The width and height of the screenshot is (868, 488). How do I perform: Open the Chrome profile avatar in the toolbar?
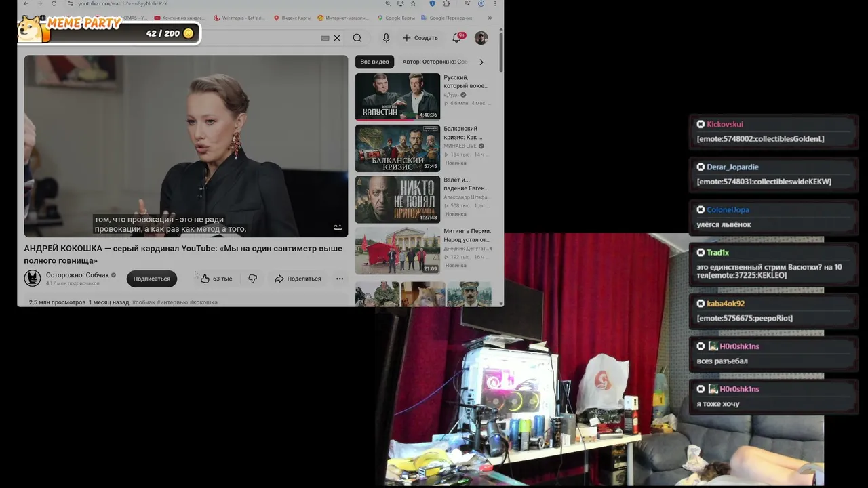tap(481, 4)
